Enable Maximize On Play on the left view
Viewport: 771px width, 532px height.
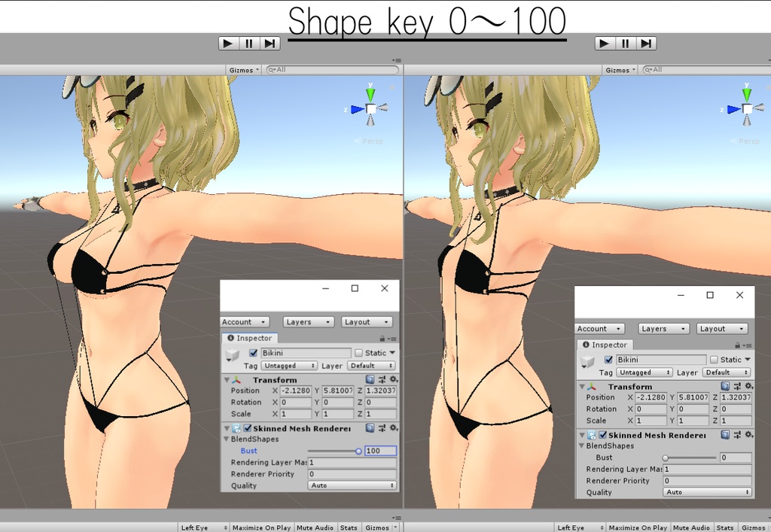[x=261, y=527]
